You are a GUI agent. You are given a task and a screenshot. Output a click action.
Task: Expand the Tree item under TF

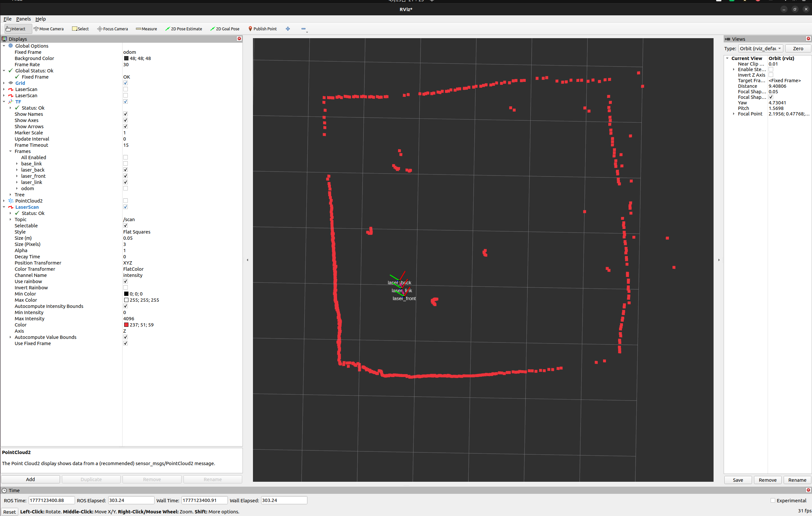[10, 195]
